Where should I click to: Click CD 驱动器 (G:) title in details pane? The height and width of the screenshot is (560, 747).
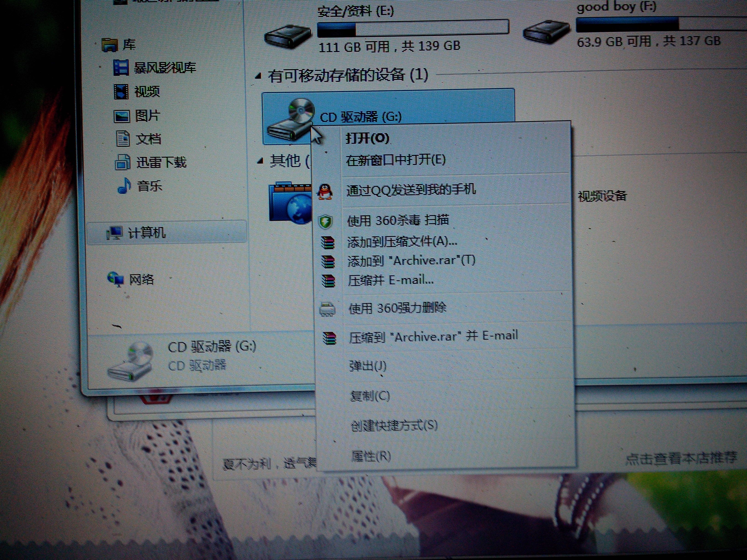point(212,347)
